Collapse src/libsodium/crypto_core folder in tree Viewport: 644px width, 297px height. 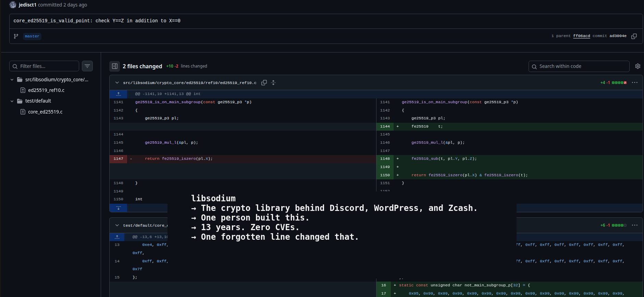click(x=12, y=80)
